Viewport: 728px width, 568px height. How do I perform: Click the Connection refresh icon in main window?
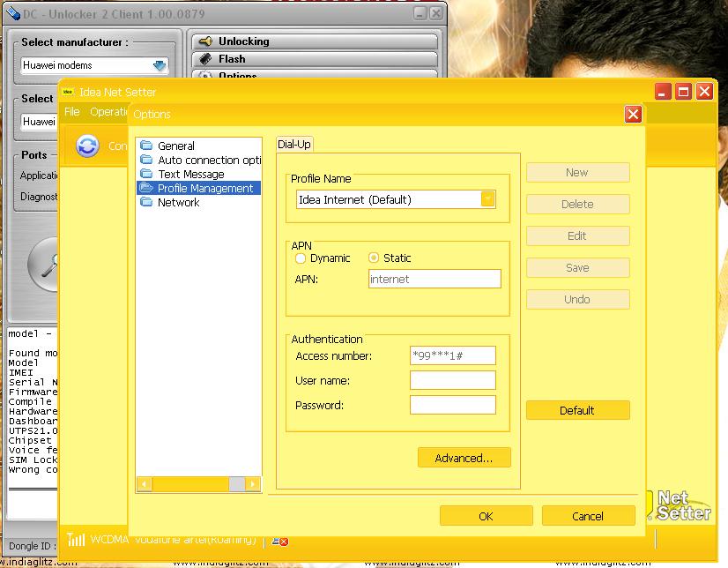(x=87, y=146)
